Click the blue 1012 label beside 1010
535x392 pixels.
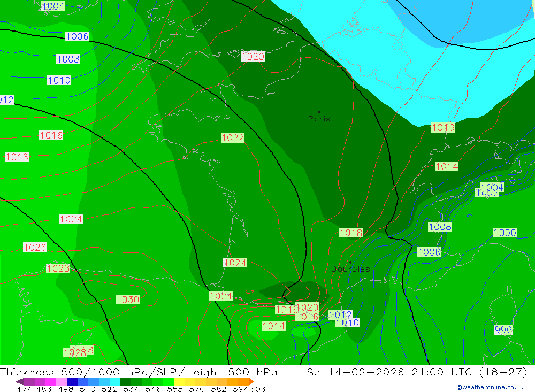click(340, 314)
